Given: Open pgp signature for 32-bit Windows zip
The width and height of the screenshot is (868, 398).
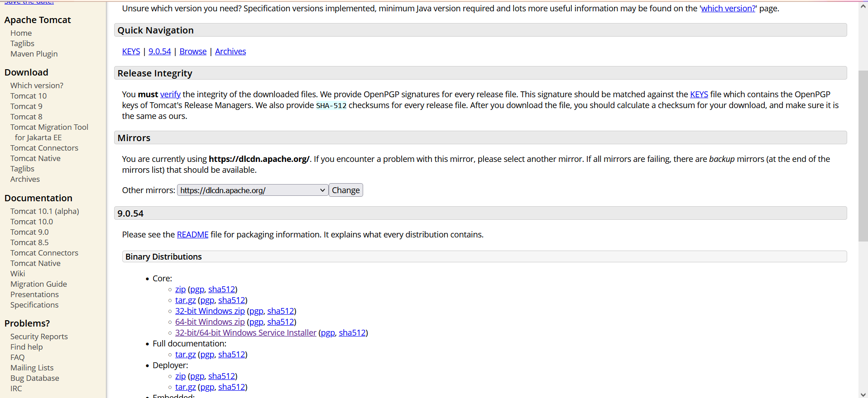Looking at the screenshot, I should coord(256,311).
